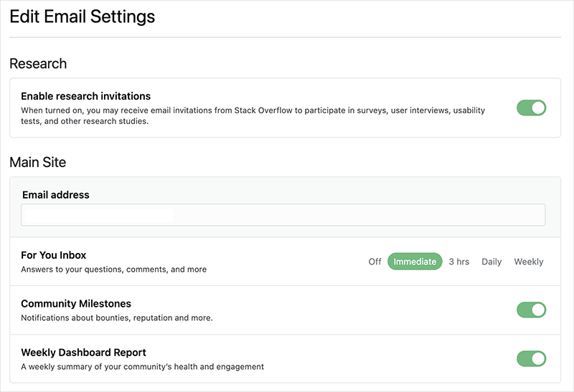
Task: Toggle off Enable research invitations switch
Action: (531, 108)
